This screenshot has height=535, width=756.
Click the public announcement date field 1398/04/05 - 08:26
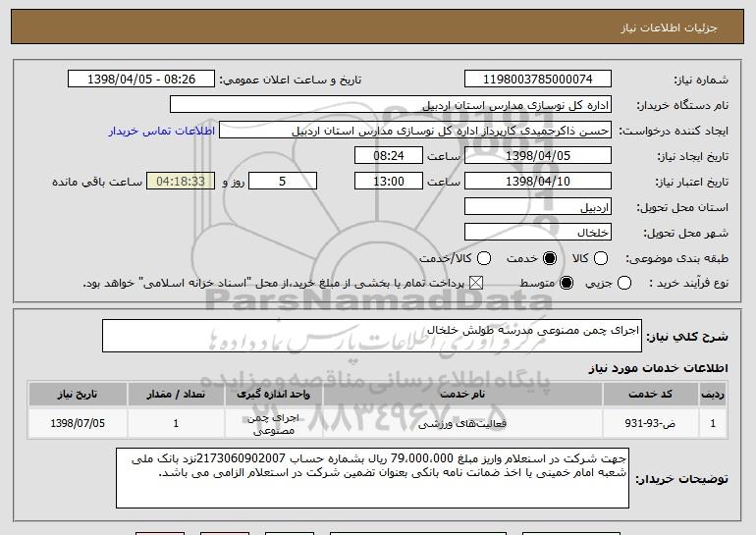pyautogui.click(x=141, y=80)
